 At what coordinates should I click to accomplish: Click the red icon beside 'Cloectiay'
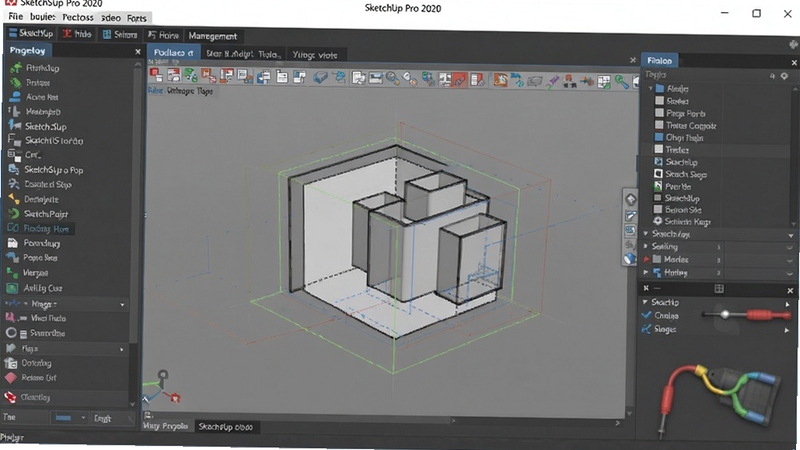coord(11,397)
